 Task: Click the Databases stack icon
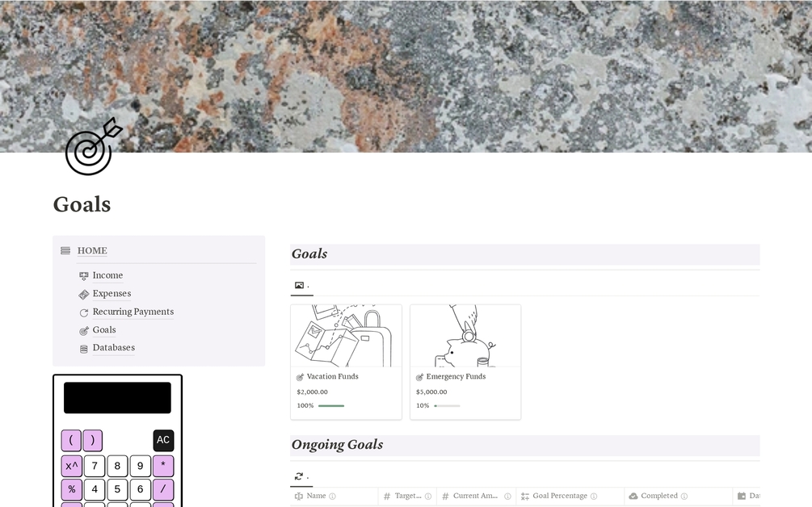(x=83, y=349)
